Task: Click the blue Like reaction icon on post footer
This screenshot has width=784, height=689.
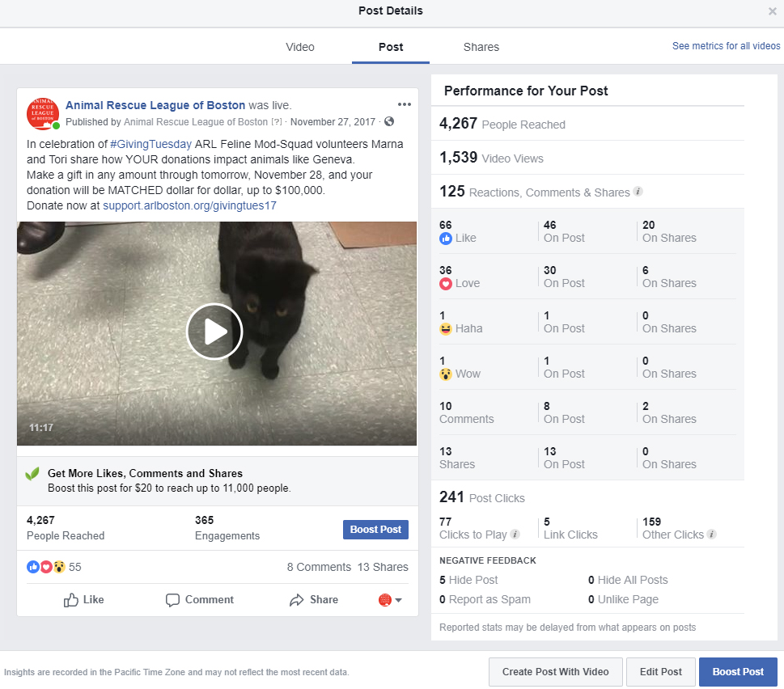Action: point(33,567)
